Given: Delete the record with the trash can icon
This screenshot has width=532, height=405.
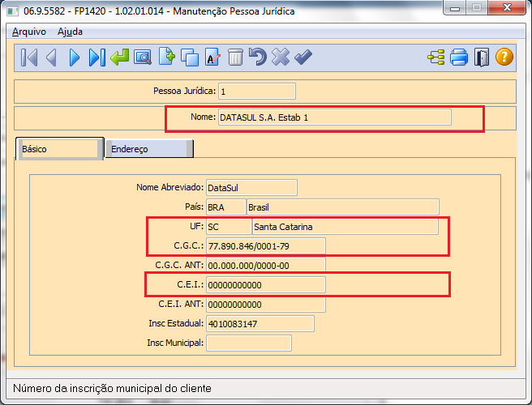Looking at the screenshot, I should pos(235,58).
